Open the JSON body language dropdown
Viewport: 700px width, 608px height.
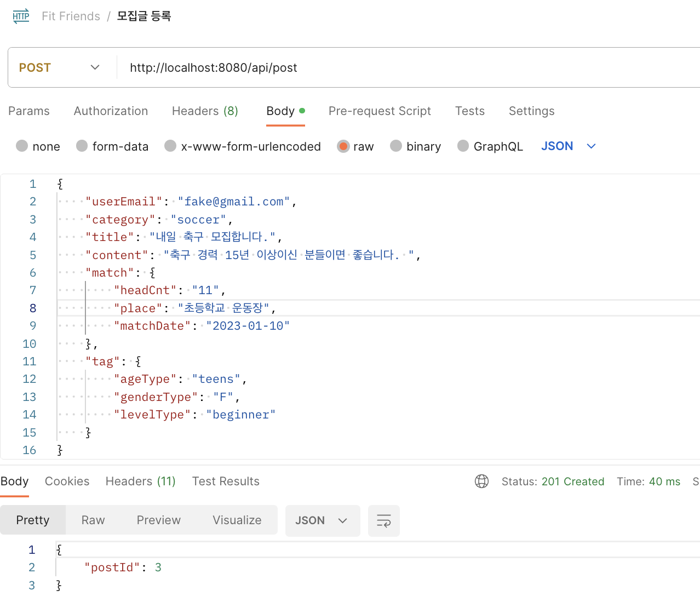click(569, 146)
